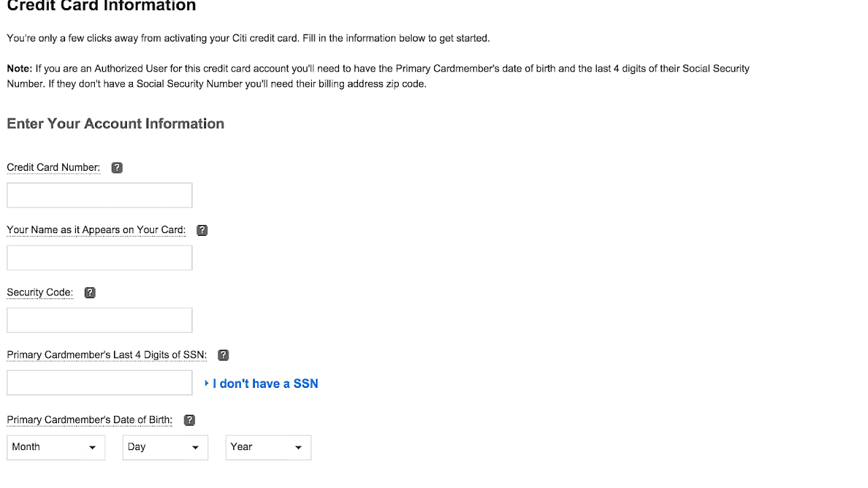868x488 pixels.
Task: Click the Security Code dotted label
Action: point(39,292)
